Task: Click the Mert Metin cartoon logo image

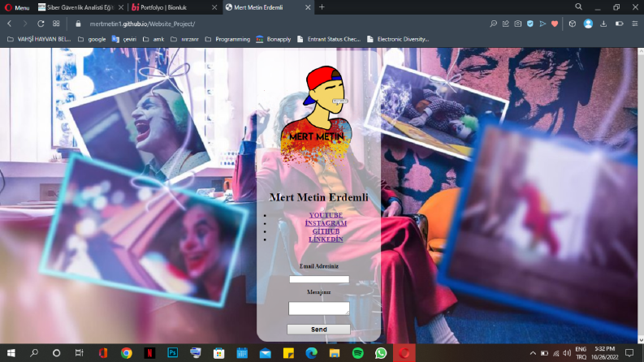Action: [316, 116]
